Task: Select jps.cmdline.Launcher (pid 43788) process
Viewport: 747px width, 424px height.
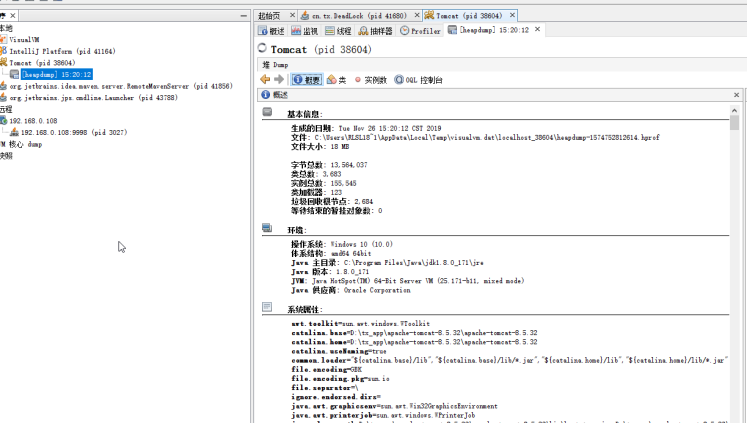Action: click(x=93, y=98)
